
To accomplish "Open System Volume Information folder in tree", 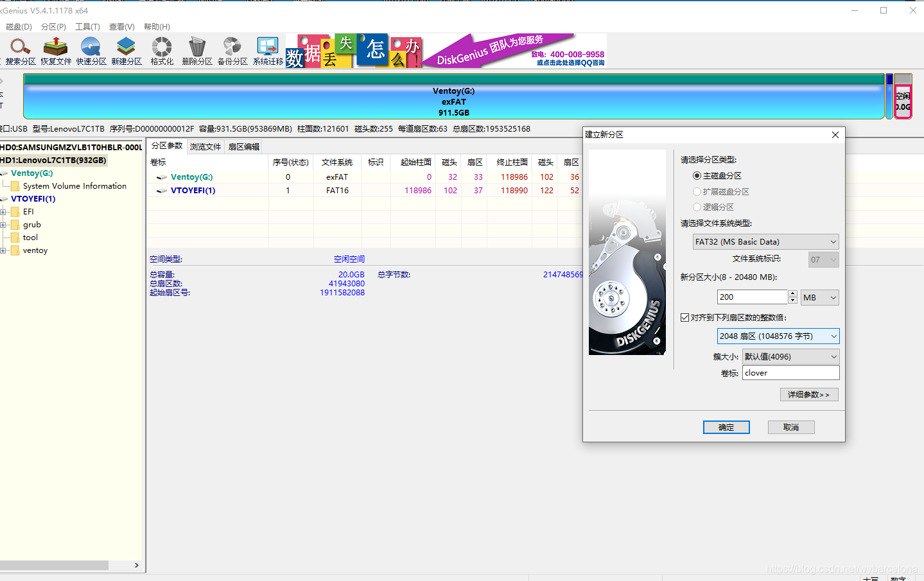I will tap(74, 186).
